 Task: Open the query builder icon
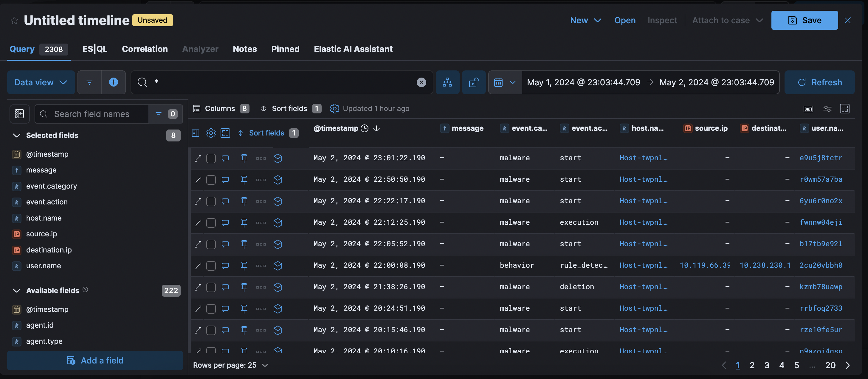[x=447, y=82]
